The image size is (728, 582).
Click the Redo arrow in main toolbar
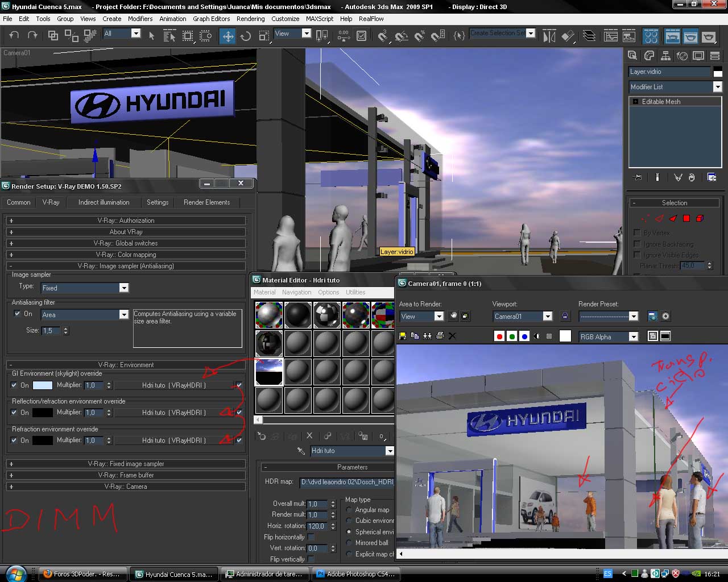tap(32, 35)
